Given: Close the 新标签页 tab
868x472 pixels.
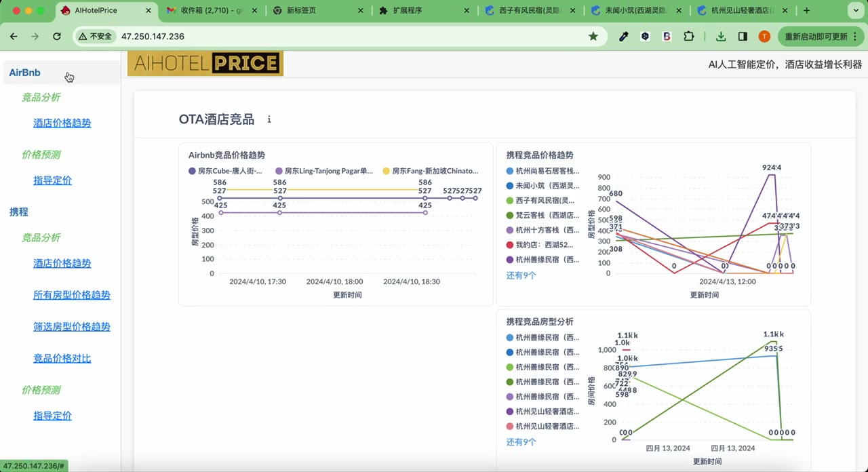Looking at the screenshot, I should click(360, 11).
